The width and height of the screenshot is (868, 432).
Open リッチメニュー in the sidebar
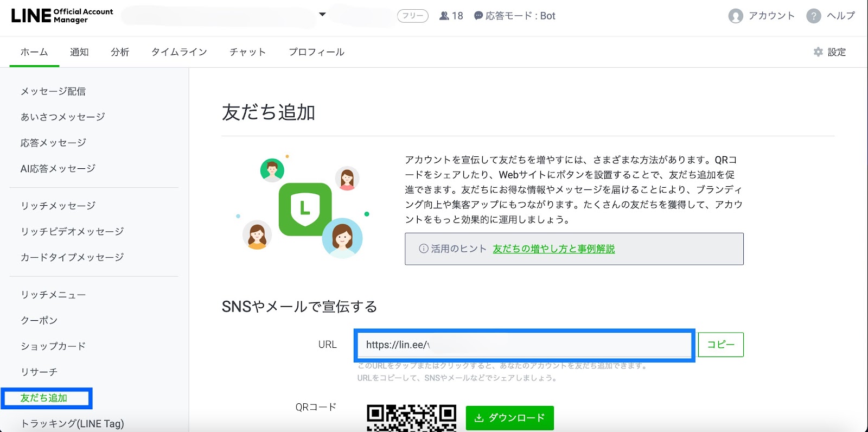click(x=53, y=295)
